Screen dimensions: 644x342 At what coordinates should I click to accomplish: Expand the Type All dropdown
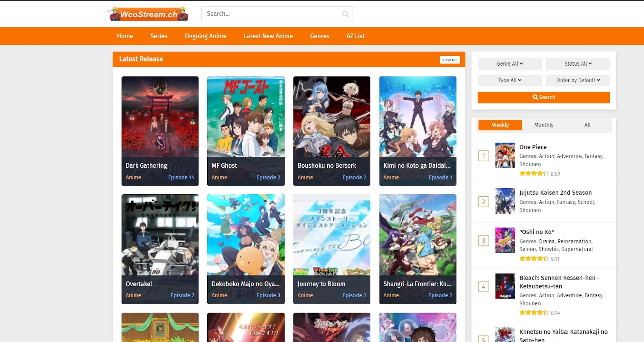[x=510, y=80]
